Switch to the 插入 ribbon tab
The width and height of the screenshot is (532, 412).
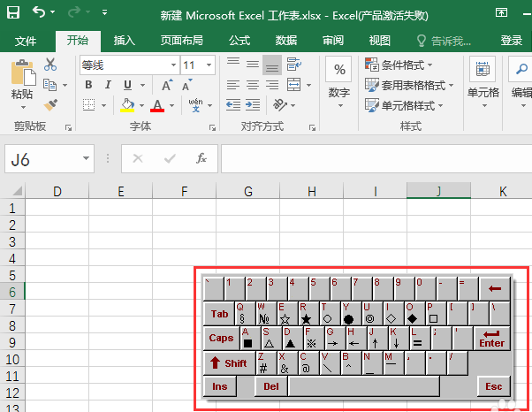coord(125,41)
